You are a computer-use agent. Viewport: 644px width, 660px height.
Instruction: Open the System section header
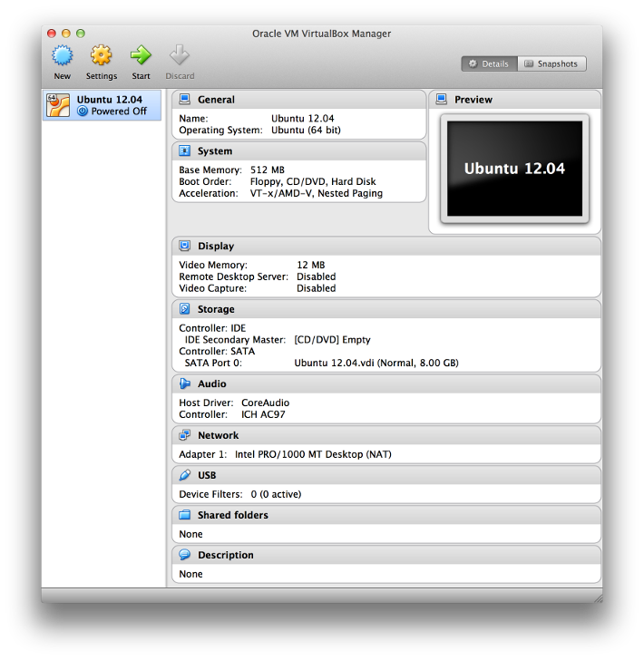(x=299, y=151)
